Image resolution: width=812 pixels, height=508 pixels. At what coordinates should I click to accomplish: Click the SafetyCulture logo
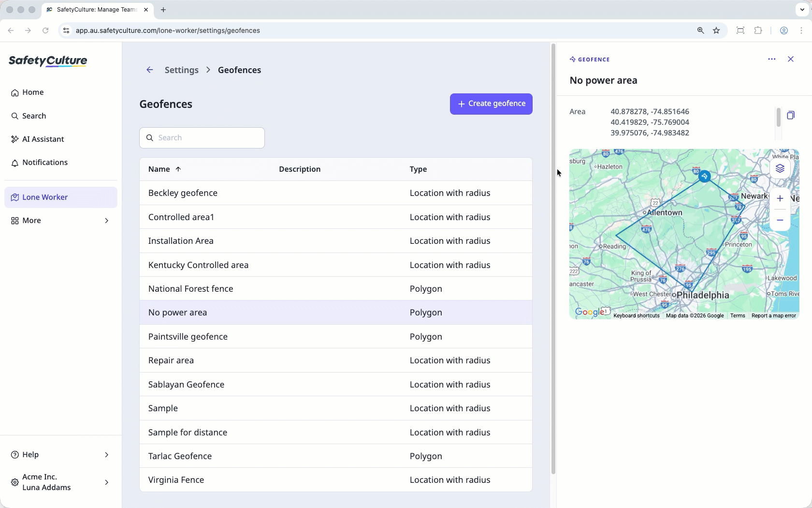48,61
